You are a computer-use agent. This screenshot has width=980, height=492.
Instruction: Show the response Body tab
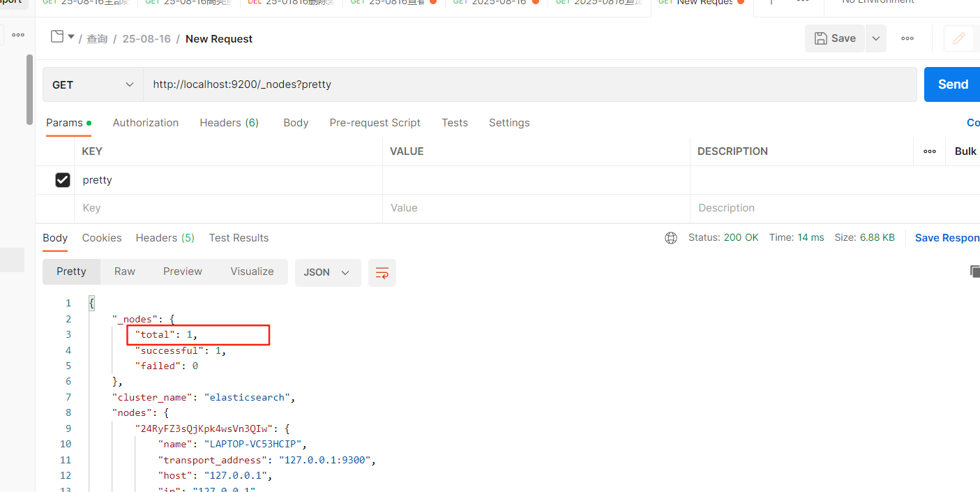pos(55,238)
